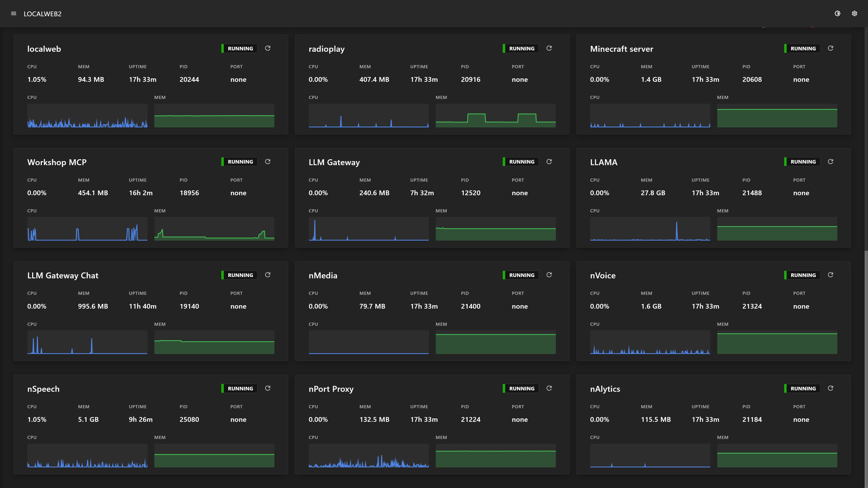Restart the LLAMA service
This screenshot has width=868, height=488.
click(830, 162)
